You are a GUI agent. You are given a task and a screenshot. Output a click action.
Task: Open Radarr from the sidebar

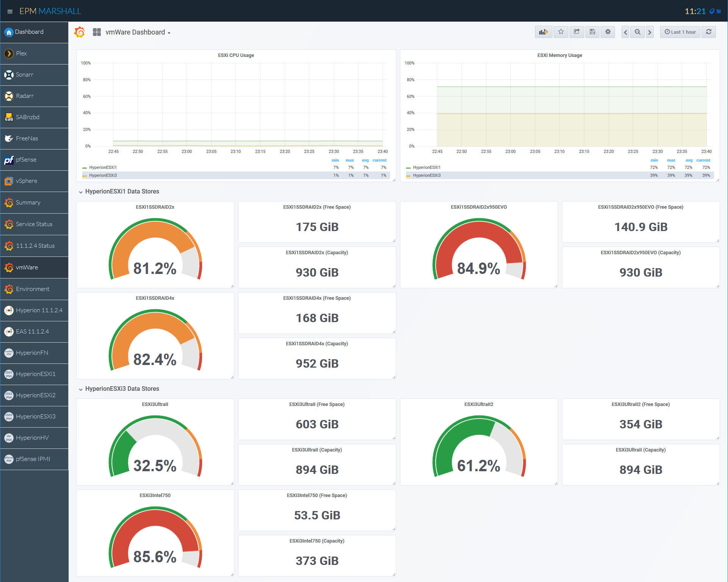click(x=34, y=96)
